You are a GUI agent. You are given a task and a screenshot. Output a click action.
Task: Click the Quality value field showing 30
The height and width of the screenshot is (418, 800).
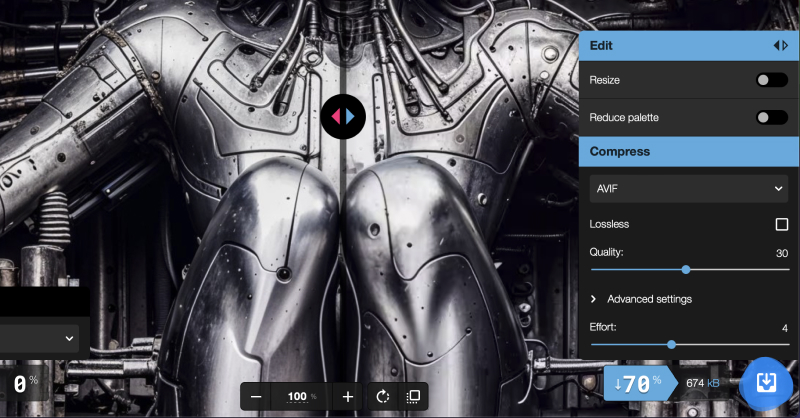781,253
